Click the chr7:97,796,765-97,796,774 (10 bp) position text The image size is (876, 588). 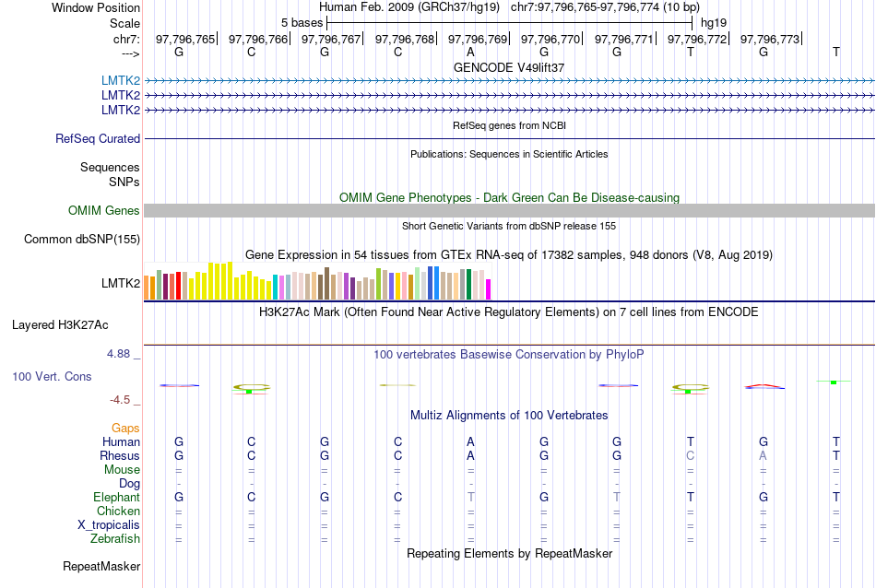coord(605,7)
